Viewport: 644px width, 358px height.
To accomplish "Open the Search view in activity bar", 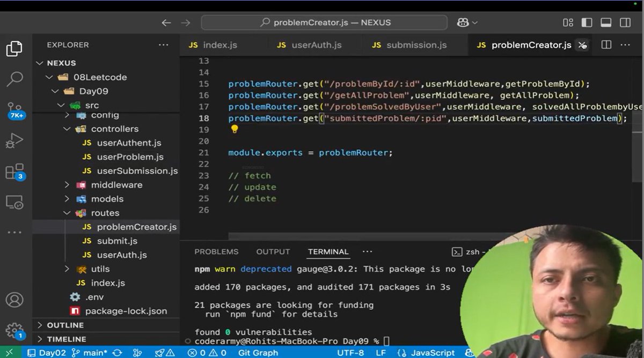I will (x=14, y=78).
